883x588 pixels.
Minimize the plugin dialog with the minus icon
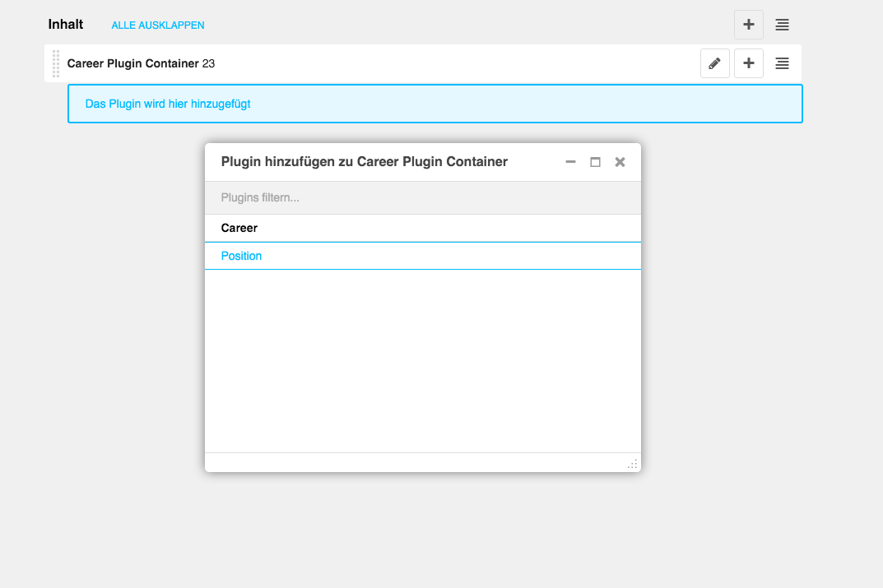pyautogui.click(x=570, y=162)
